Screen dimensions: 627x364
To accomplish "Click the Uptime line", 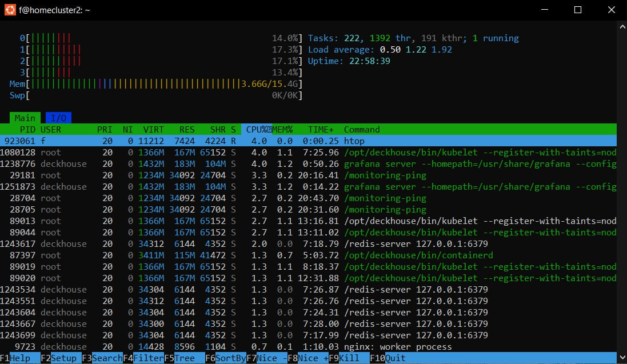I will click(x=349, y=61).
